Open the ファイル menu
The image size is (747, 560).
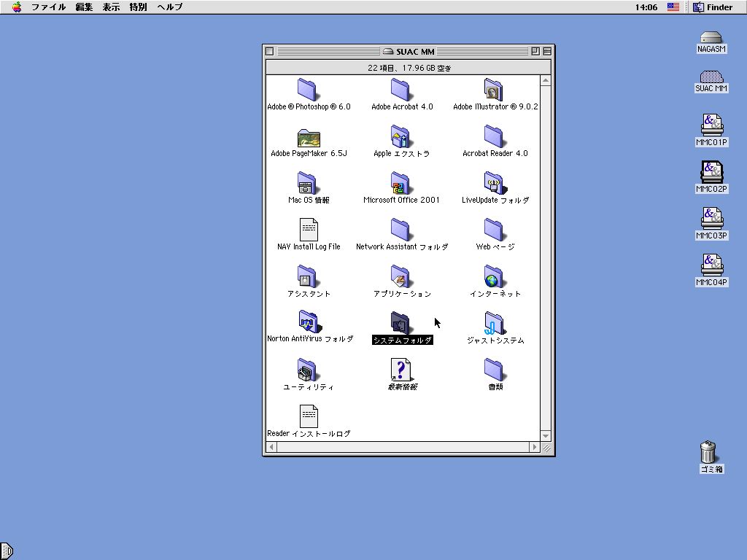click(48, 7)
